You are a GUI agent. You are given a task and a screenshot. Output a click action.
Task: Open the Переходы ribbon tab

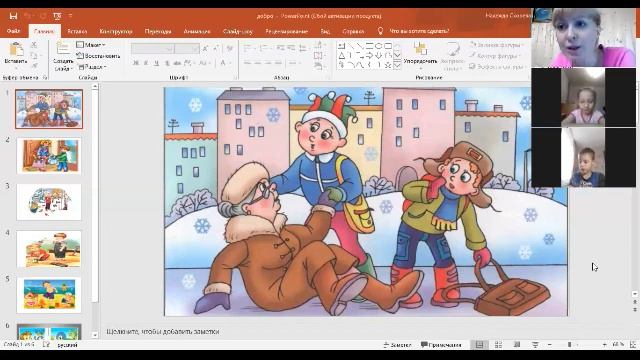pyautogui.click(x=158, y=31)
